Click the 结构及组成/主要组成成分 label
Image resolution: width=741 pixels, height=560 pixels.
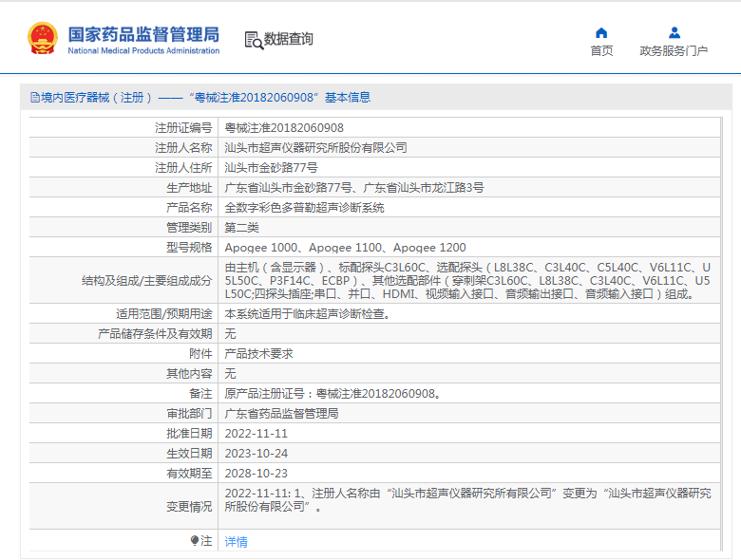147,280
